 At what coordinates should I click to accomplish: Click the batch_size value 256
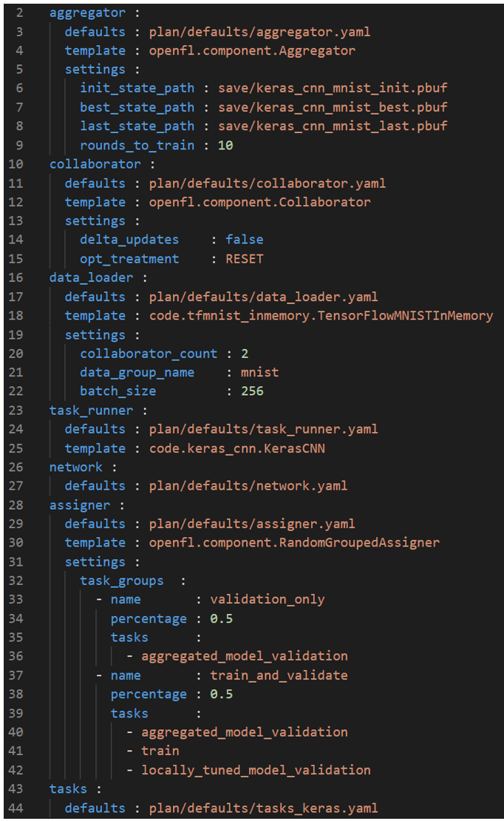click(252, 391)
